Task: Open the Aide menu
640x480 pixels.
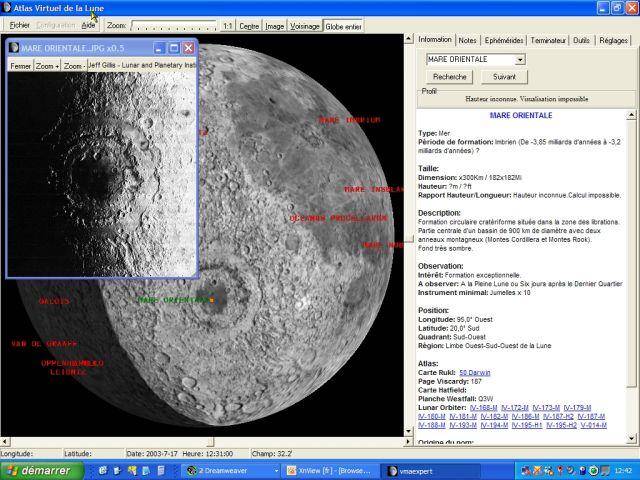Action: (88, 25)
